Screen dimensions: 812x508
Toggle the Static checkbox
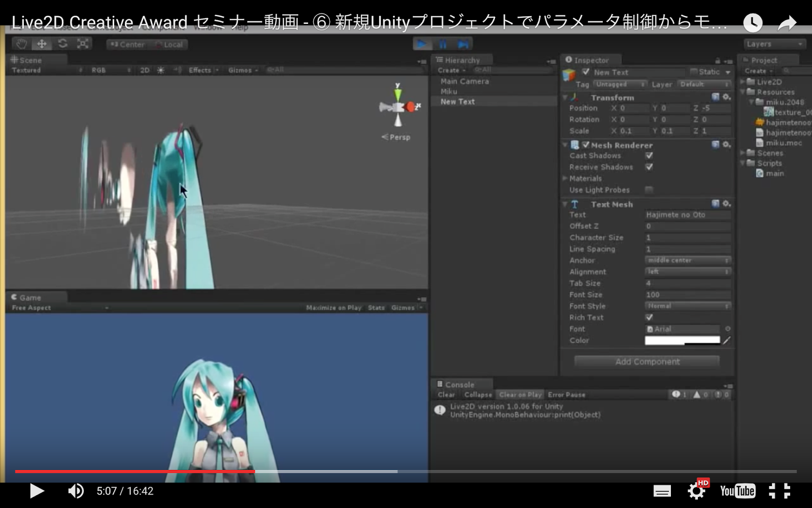pyautogui.click(x=694, y=72)
